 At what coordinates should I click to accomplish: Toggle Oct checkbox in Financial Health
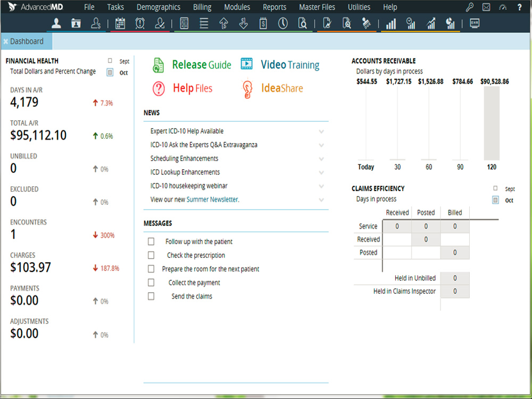click(110, 72)
